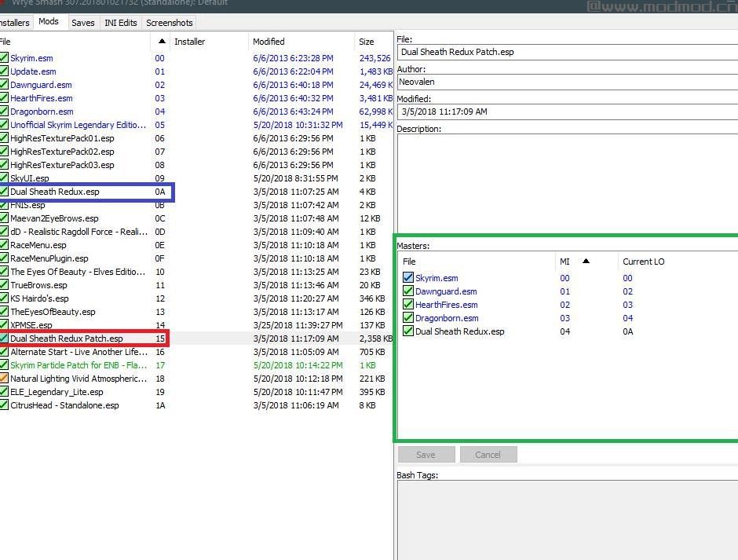Click size value 2,358 KB
The width and height of the screenshot is (738, 560).
coord(376,339)
